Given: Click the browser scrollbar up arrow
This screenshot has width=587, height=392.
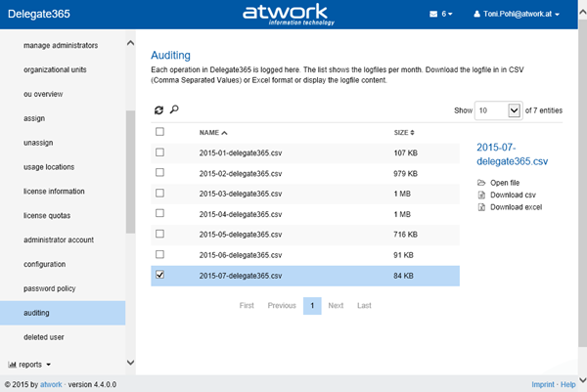Looking at the screenshot, I should click(x=583, y=12).
